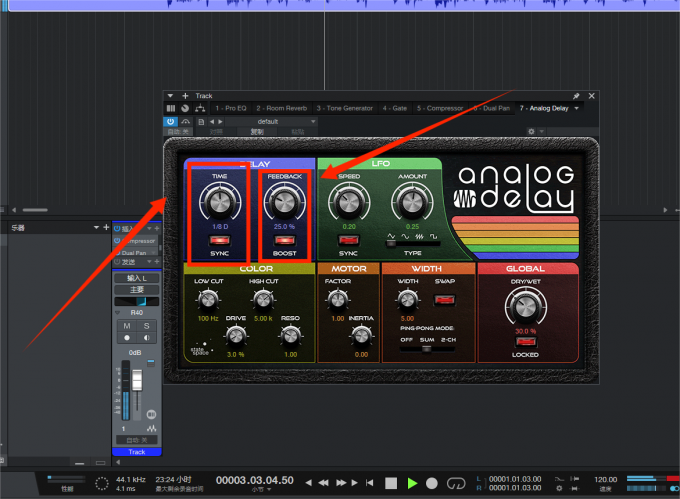
Task: Click the plugin settings gear icon
Action: (x=531, y=131)
